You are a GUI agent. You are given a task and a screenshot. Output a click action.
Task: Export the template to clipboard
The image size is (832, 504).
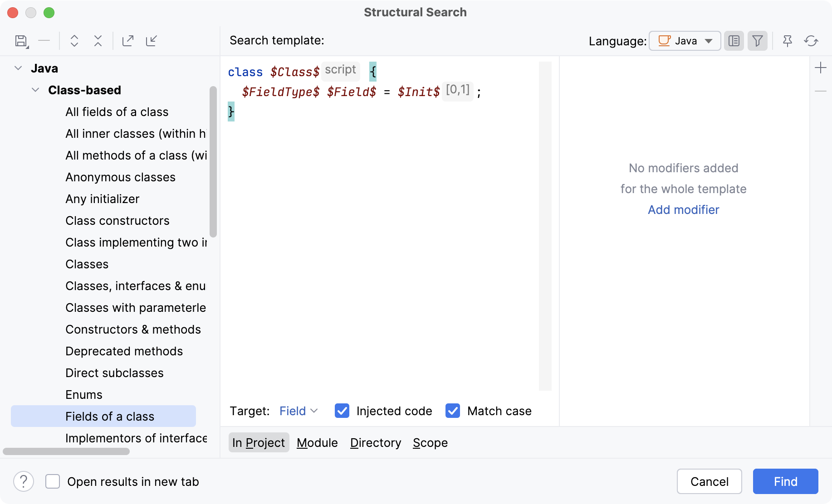(128, 41)
